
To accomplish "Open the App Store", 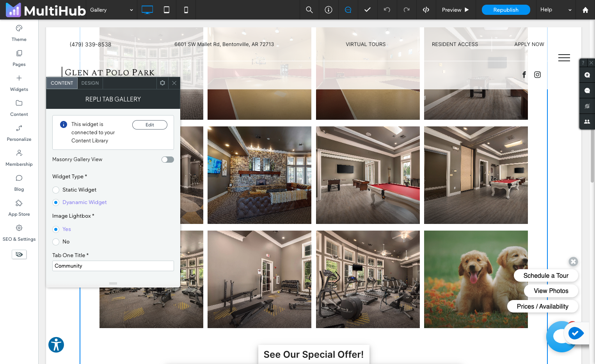I will click(x=19, y=208).
